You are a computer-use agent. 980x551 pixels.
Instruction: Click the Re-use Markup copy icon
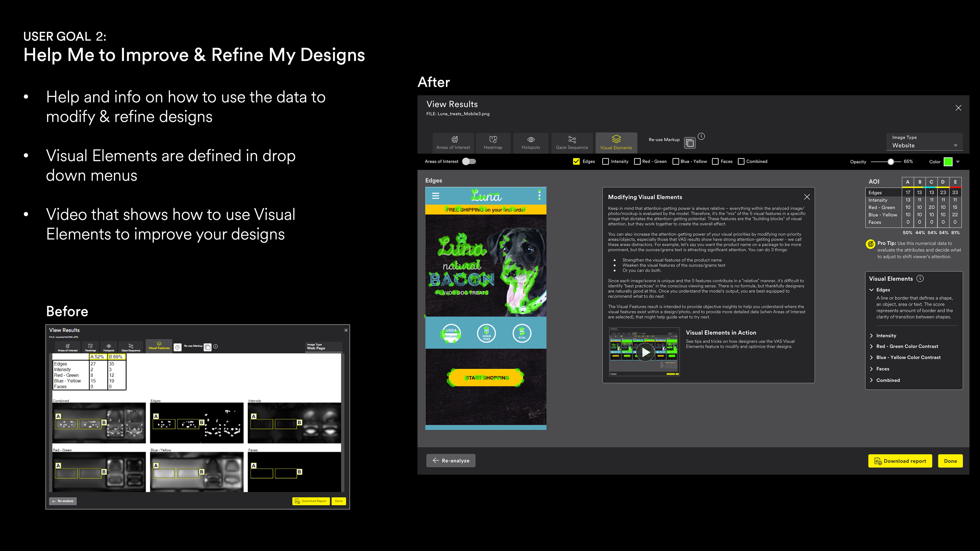[690, 143]
